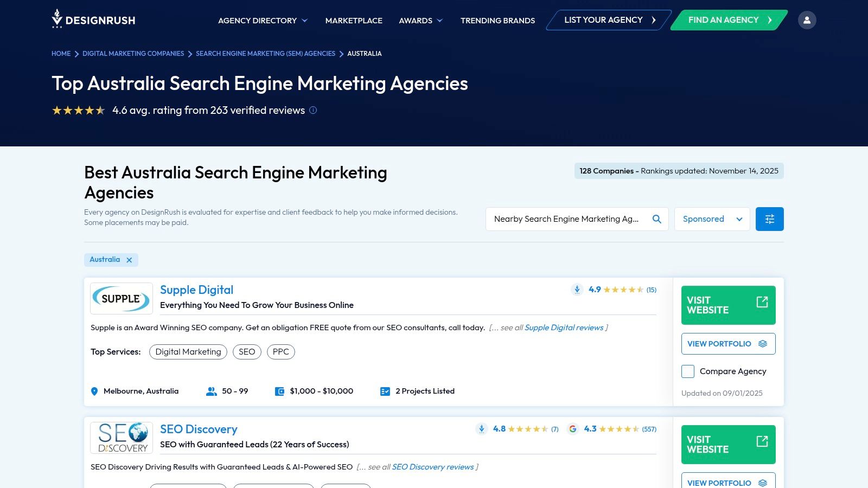Open the user account profile icon
The image size is (868, 488).
tap(807, 20)
